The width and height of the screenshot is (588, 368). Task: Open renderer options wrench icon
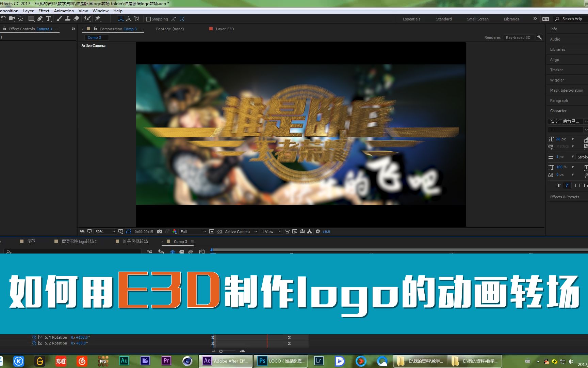click(x=539, y=37)
